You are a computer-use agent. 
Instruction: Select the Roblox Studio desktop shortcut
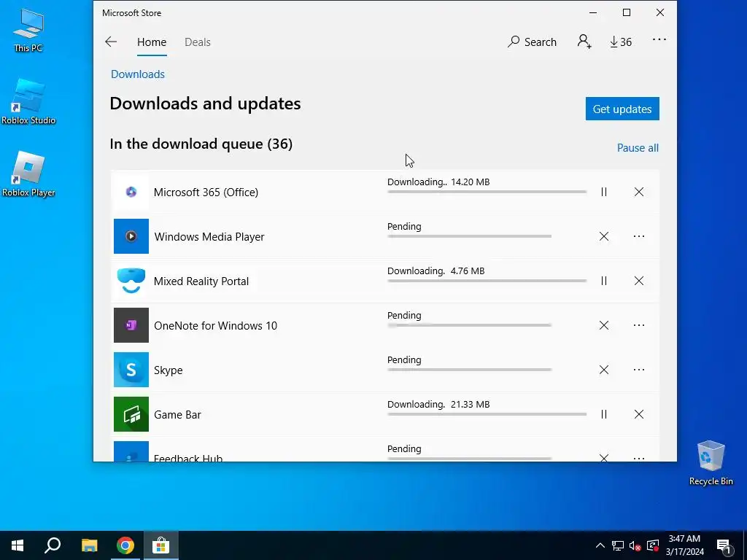pyautogui.click(x=28, y=101)
